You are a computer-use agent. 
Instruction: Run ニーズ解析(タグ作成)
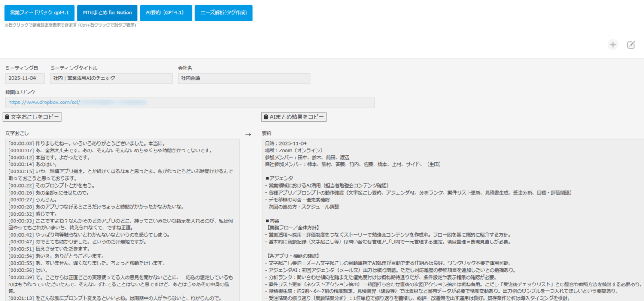223,12
